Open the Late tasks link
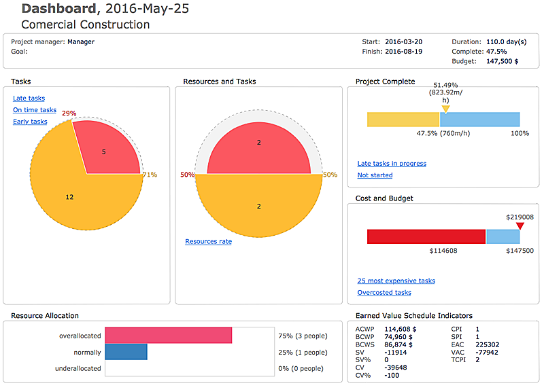 coord(29,99)
